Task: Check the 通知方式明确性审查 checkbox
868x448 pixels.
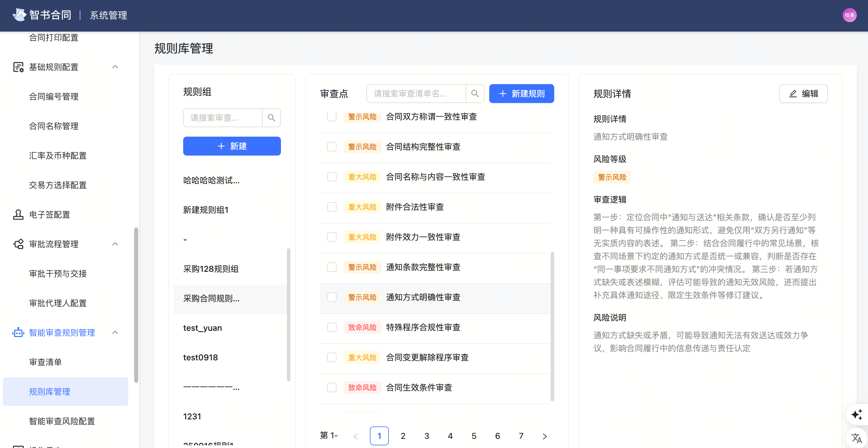Action: [331, 297]
